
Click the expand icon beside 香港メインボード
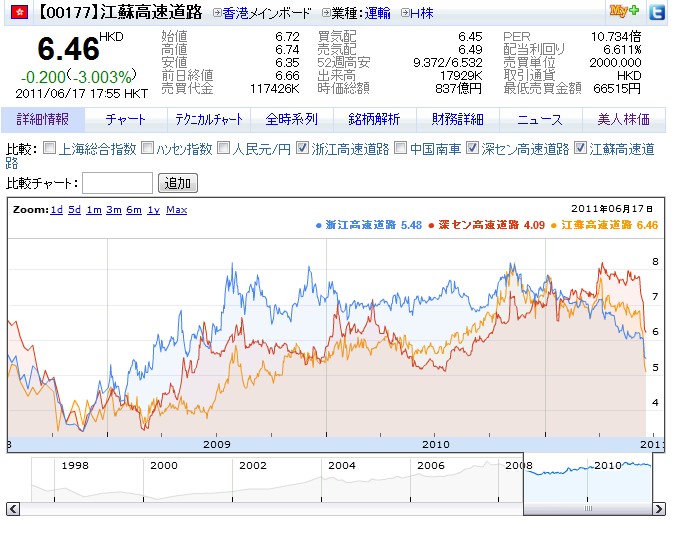(217, 14)
